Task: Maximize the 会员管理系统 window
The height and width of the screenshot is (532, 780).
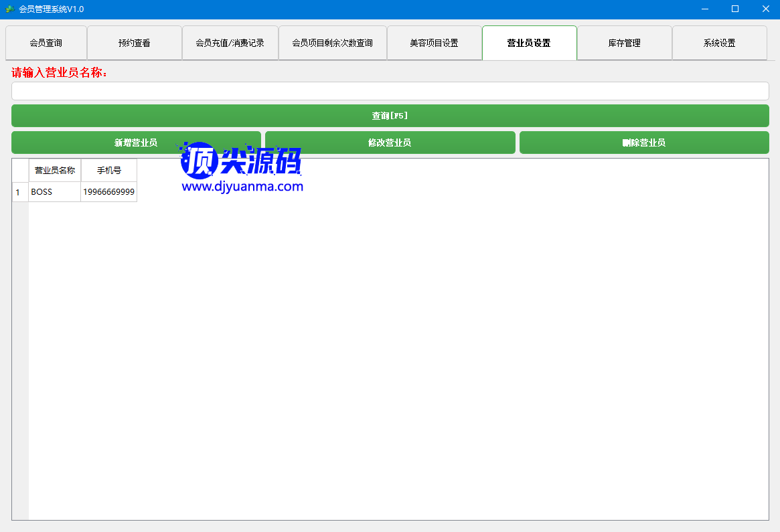Action: coord(735,9)
